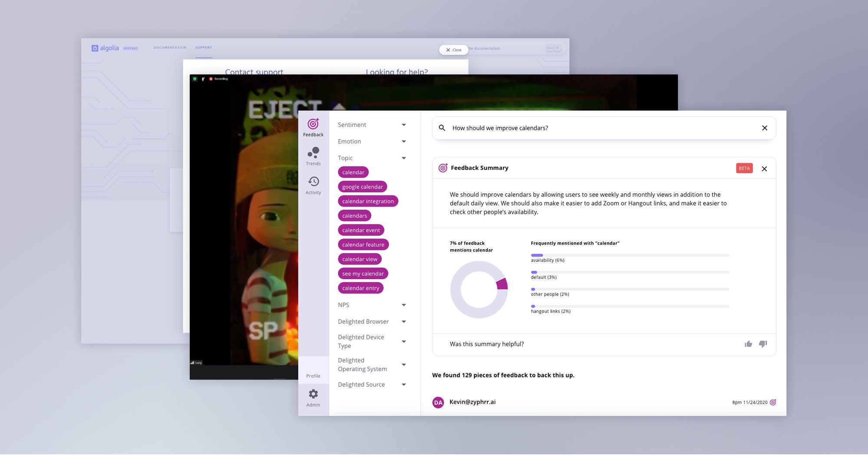Open Admin settings gear
Screen dimensions: 868x455
[313, 398]
